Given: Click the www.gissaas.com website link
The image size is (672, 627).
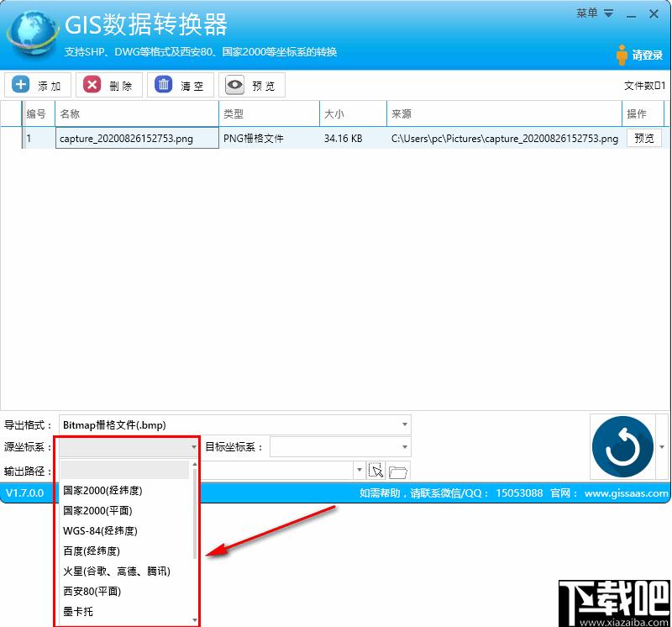Looking at the screenshot, I should tap(626, 493).
